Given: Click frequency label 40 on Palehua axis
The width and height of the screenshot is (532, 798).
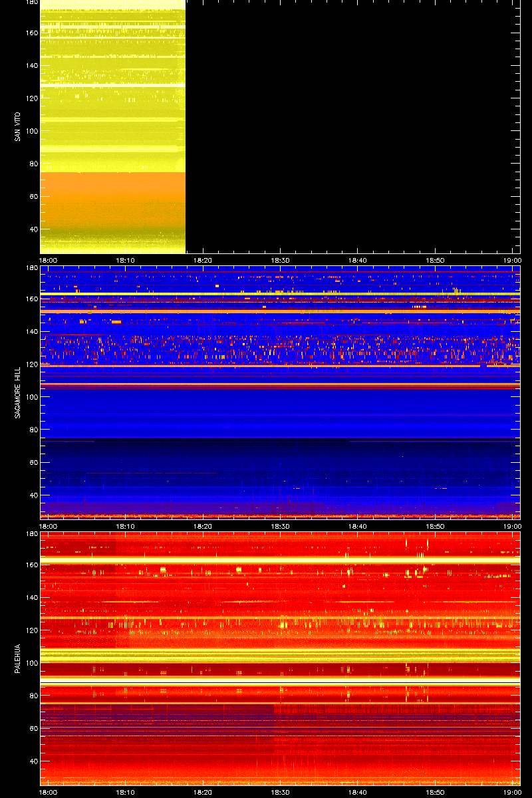Looking at the screenshot, I should click(x=33, y=761).
